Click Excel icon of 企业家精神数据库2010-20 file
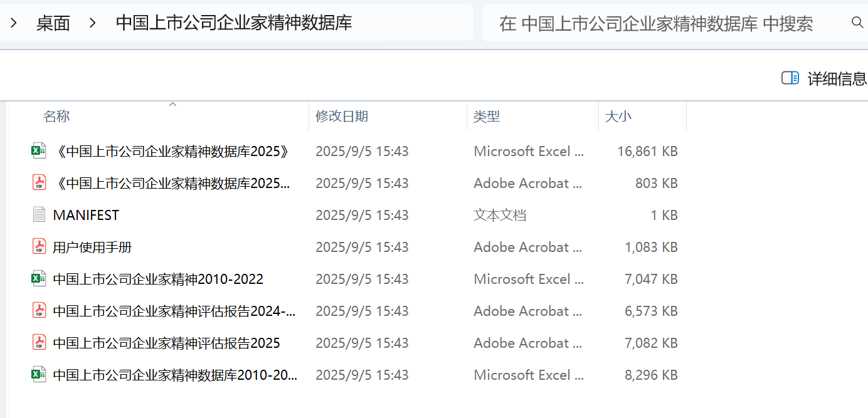This screenshot has height=418, width=868. [x=39, y=375]
